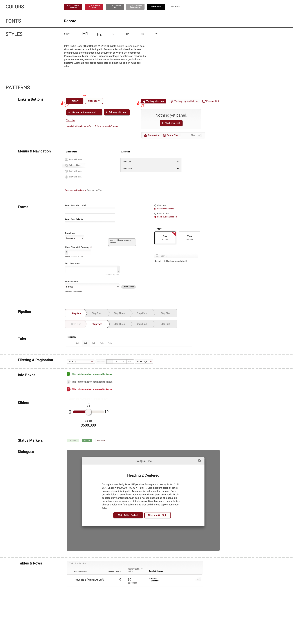Screen dimensions: 293x644
Task: Click the Dark Red #92485D color swatch
Action: pos(73,7)
